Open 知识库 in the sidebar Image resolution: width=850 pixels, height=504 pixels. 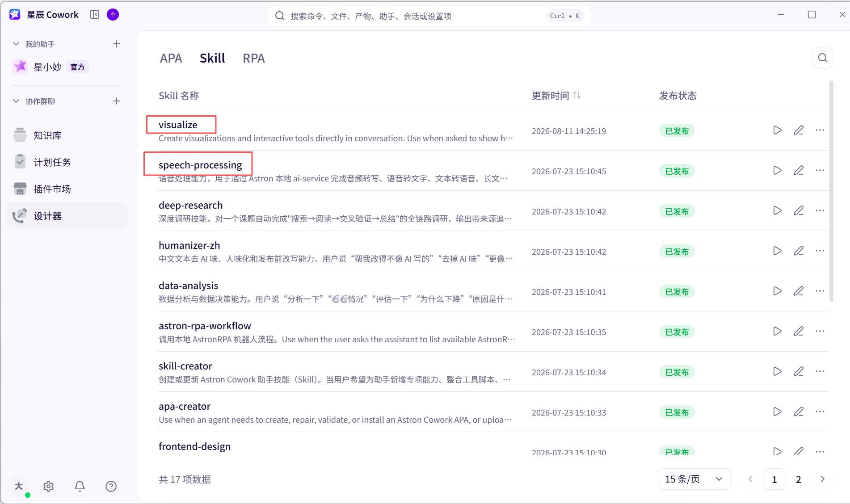pos(67,135)
